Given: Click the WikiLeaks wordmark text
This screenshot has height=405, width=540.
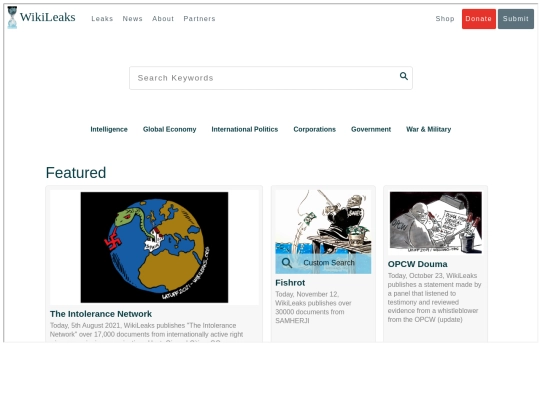Looking at the screenshot, I should pyautogui.click(x=48, y=17).
